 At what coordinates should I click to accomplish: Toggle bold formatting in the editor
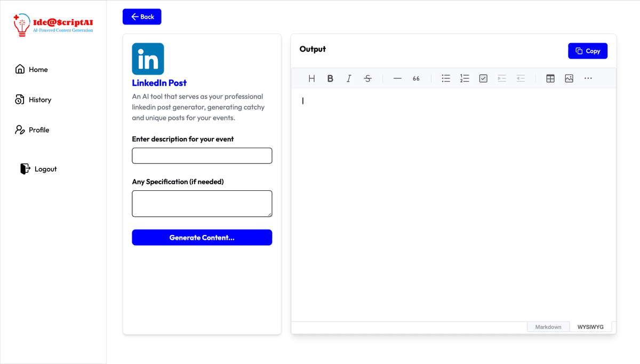tap(330, 78)
